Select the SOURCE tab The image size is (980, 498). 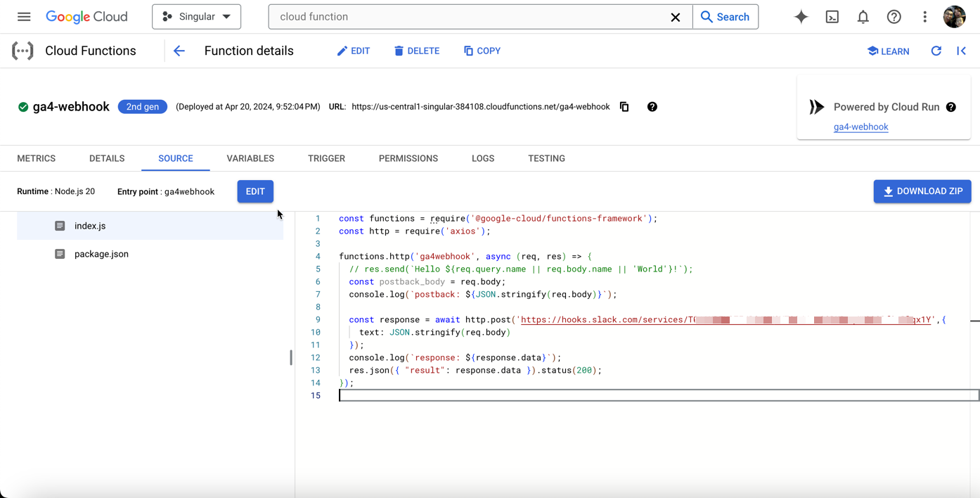[176, 158]
